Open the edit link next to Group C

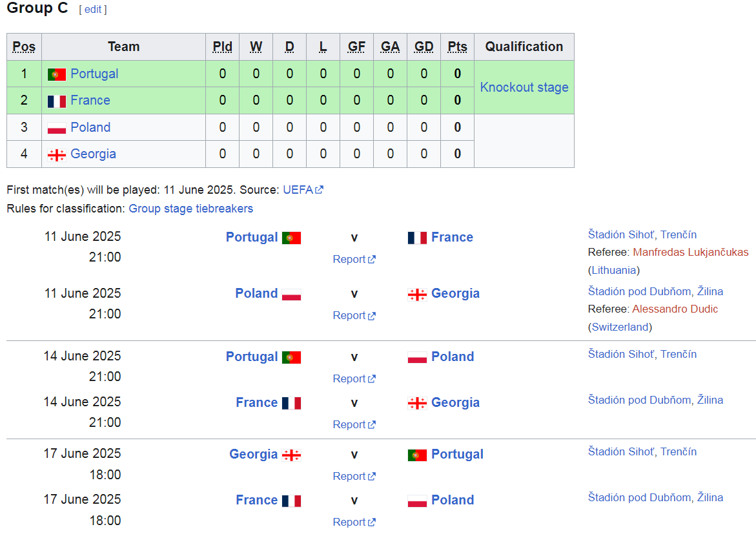pos(93,10)
